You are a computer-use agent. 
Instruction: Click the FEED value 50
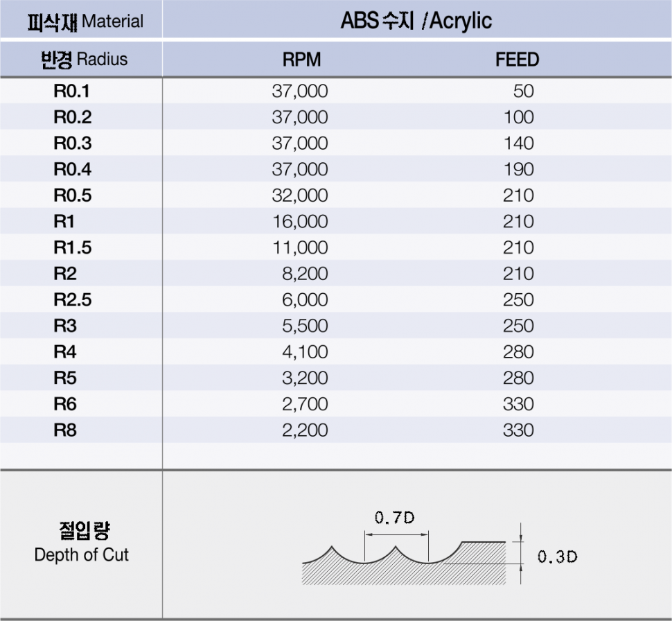click(524, 91)
